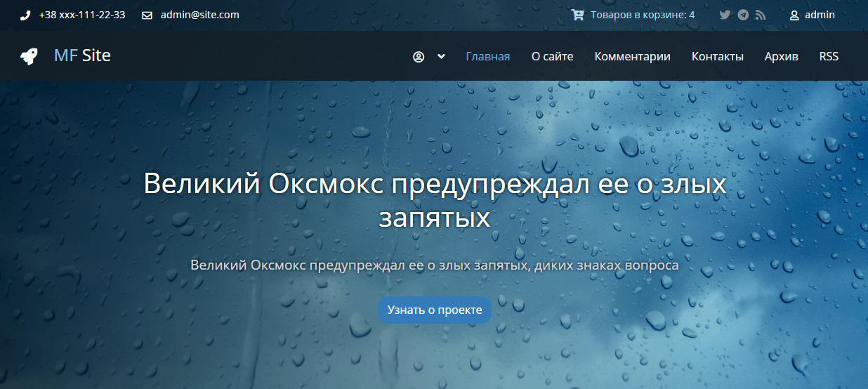Expand the navbar user dropdown chevron
Image resolution: width=868 pixels, height=389 pixels.
click(x=441, y=57)
